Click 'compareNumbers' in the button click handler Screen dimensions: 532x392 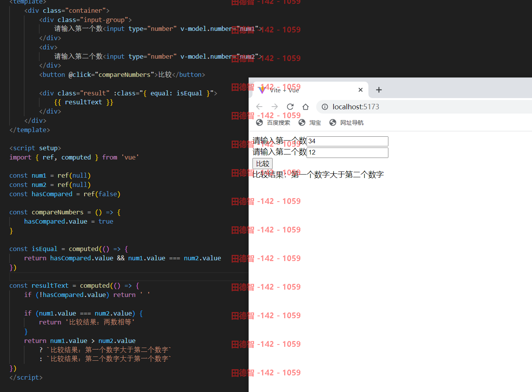click(125, 75)
